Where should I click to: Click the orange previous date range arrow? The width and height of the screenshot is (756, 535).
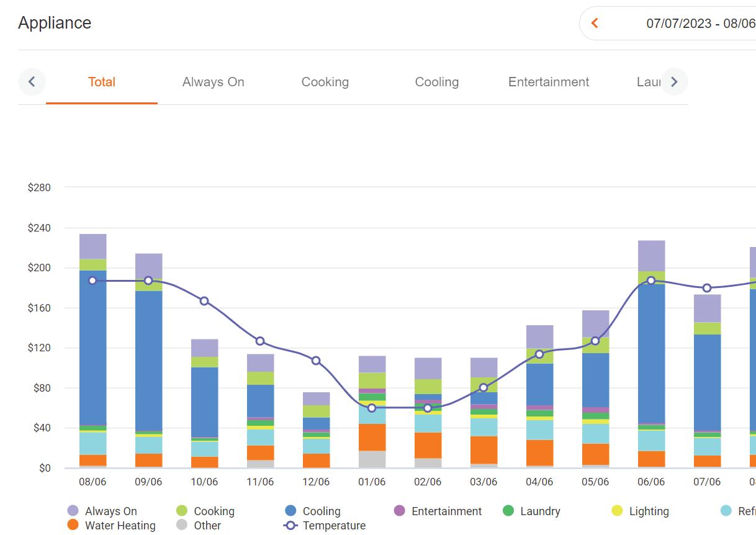tap(595, 24)
